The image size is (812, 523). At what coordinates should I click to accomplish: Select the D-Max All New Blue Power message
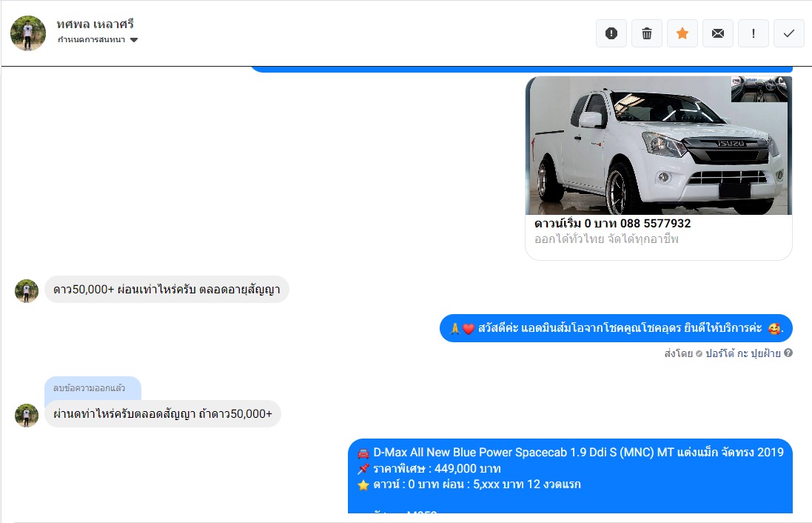[570, 476]
